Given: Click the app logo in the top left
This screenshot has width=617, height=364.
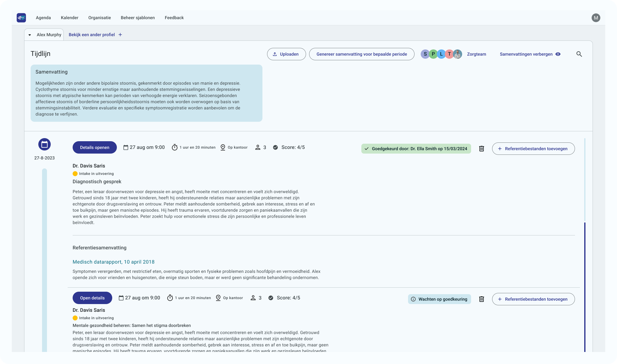Looking at the screenshot, I should coord(21,18).
